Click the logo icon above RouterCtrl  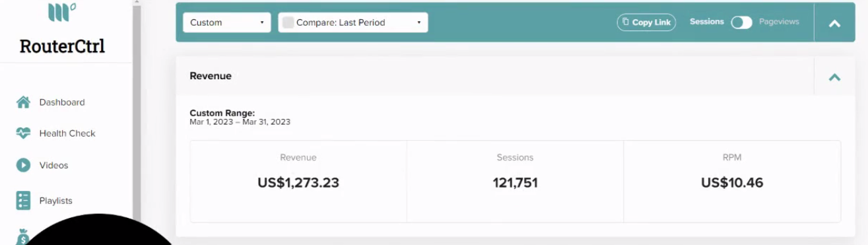coord(62,12)
